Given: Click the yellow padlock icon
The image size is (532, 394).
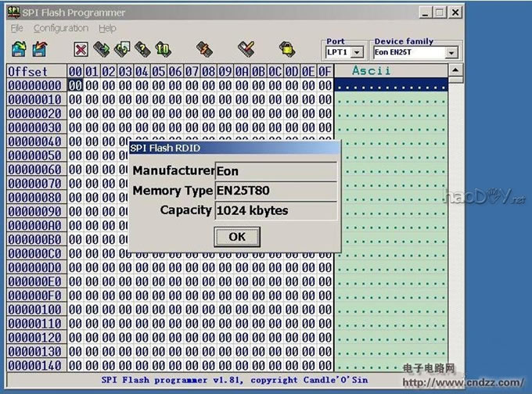Looking at the screenshot, I should pyautogui.click(x=287, y=49).
